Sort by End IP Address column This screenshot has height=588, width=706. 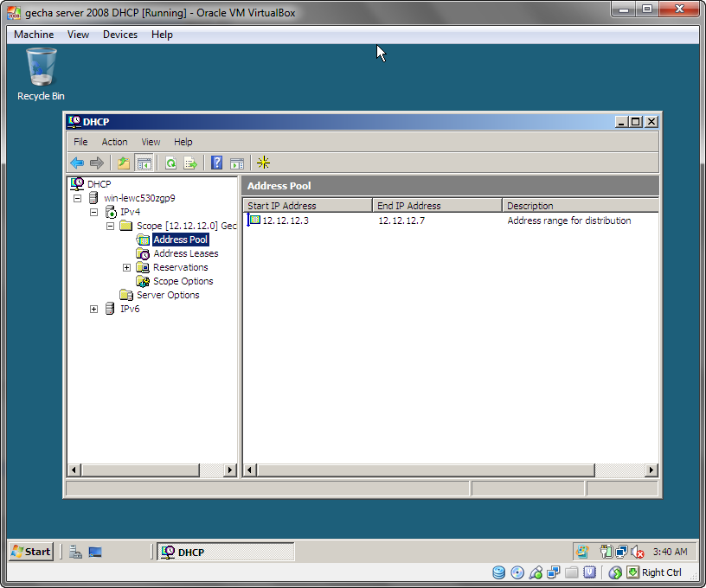click(437, 206)
